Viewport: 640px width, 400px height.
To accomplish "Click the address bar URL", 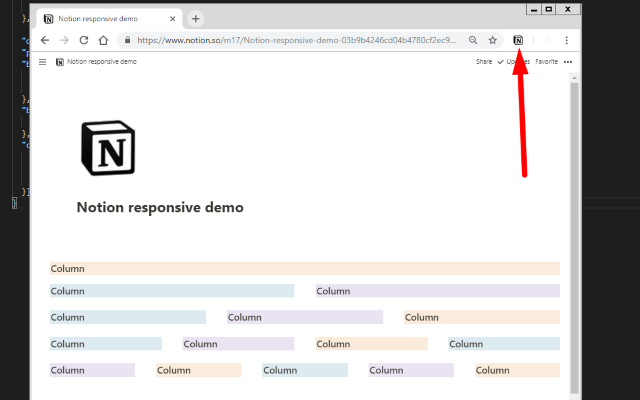I will tap(296, 40).
